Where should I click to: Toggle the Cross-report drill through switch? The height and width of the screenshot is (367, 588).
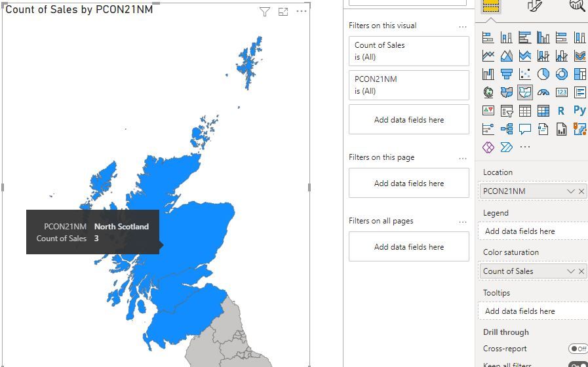[x=578, y=349]
